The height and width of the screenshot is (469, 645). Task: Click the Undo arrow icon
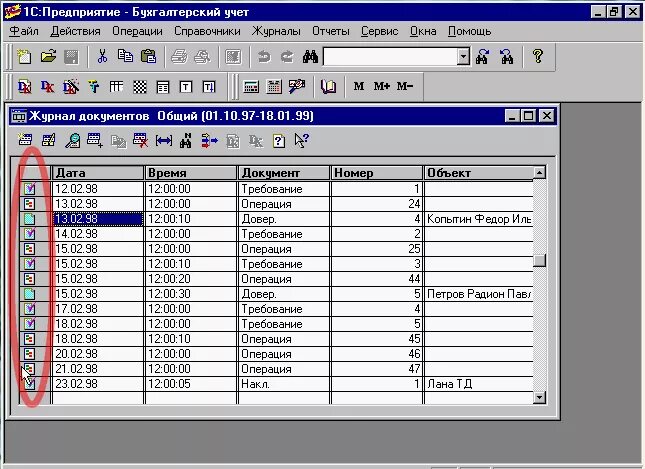click(x=264, y=56)
